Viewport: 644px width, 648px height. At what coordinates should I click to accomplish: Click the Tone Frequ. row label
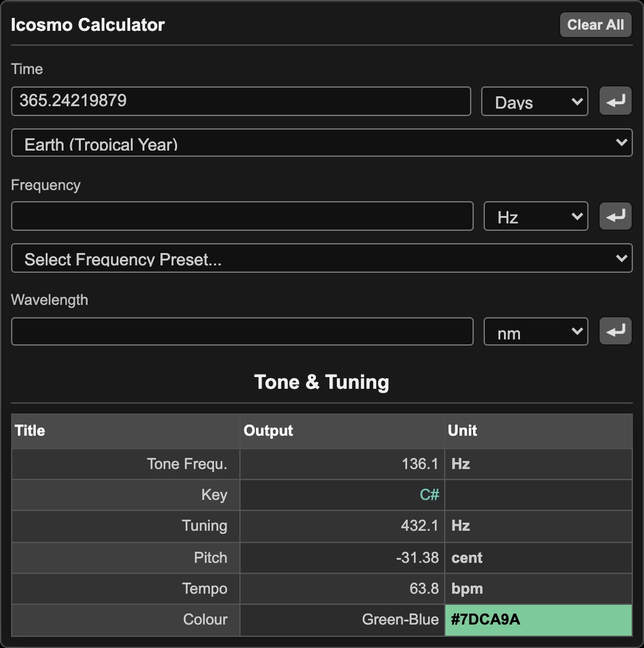click(187, 464)
